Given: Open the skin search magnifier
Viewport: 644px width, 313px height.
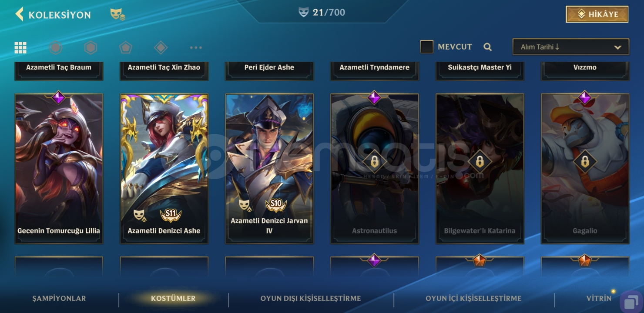Looking at the screenshot, I should (x=488, y=47).
